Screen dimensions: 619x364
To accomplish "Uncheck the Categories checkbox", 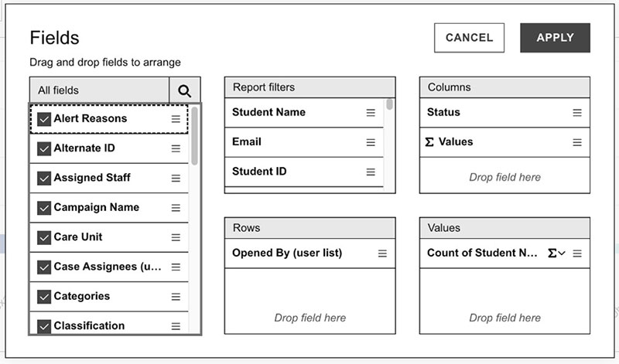I will coord(44,297).
